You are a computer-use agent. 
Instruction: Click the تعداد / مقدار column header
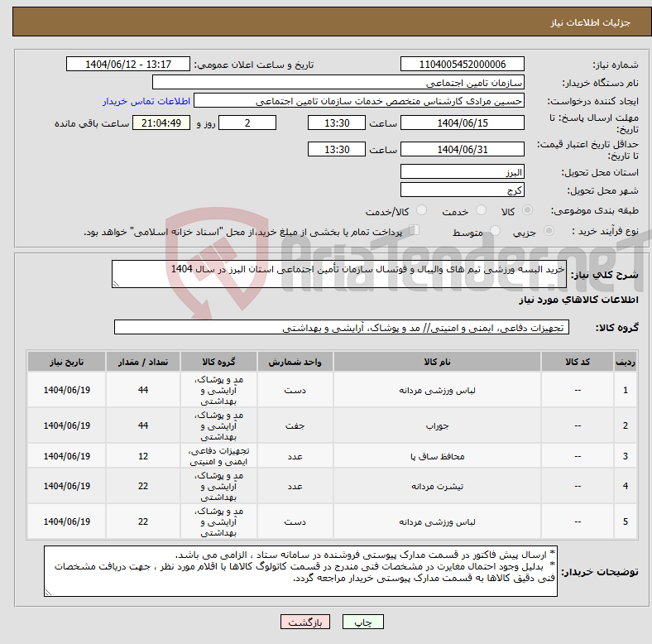[x=143, y=362]
